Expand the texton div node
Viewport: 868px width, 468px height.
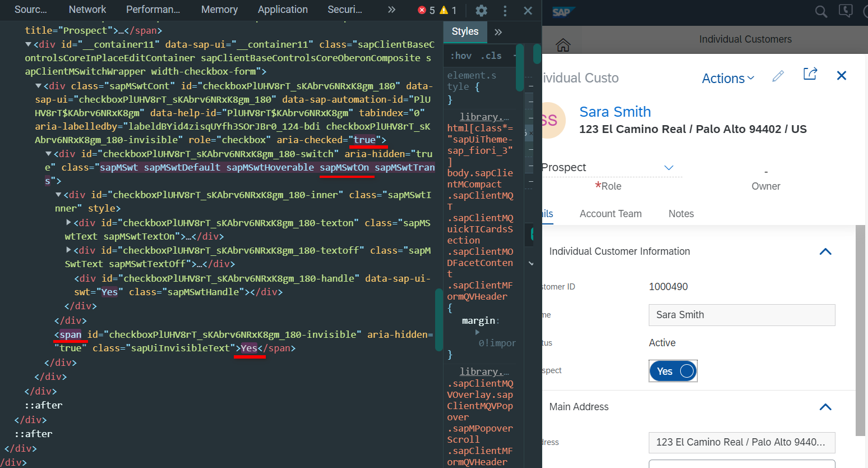(x=68, y=223)
